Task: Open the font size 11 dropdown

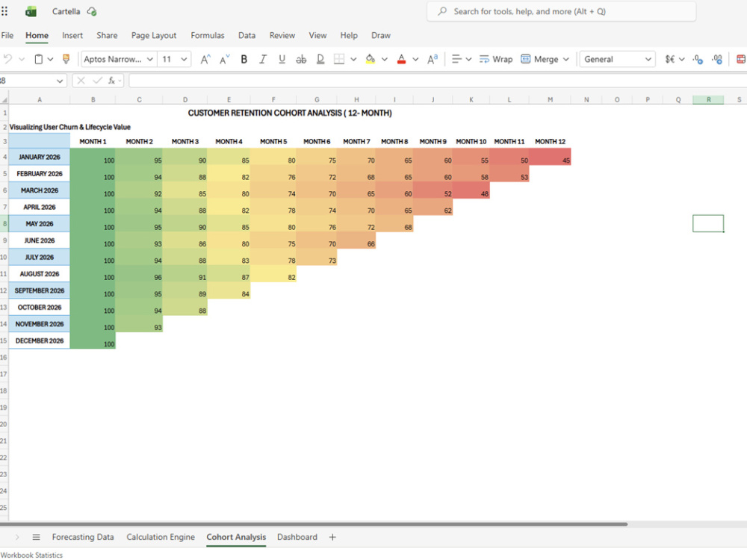Action: click(184, 59)
